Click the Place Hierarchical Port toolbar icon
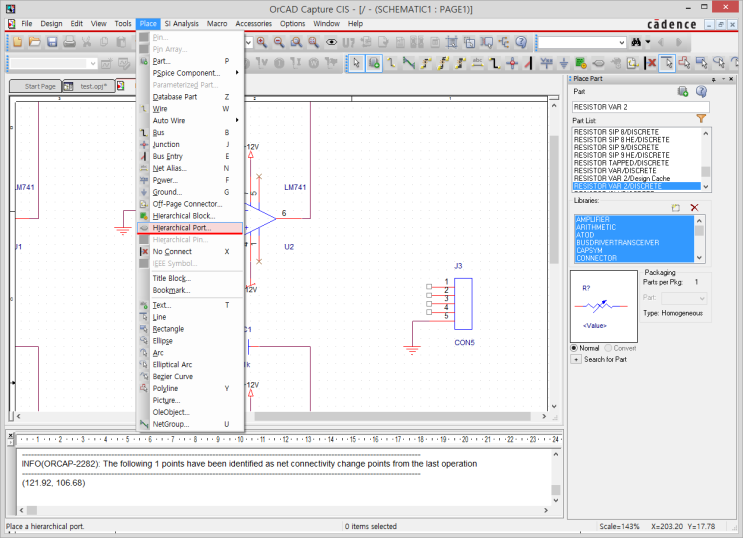The width and height of the screenshot is (743, 538). click(x=598, y=63)
